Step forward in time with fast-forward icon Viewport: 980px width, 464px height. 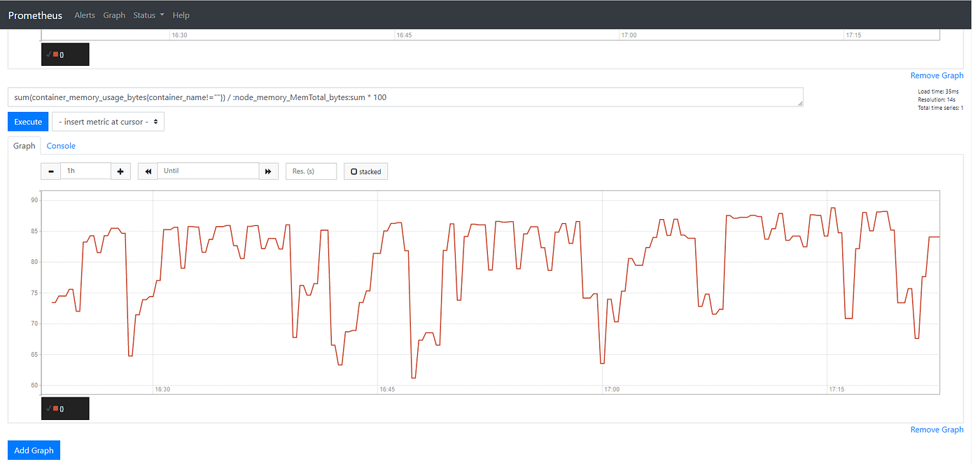269,171
